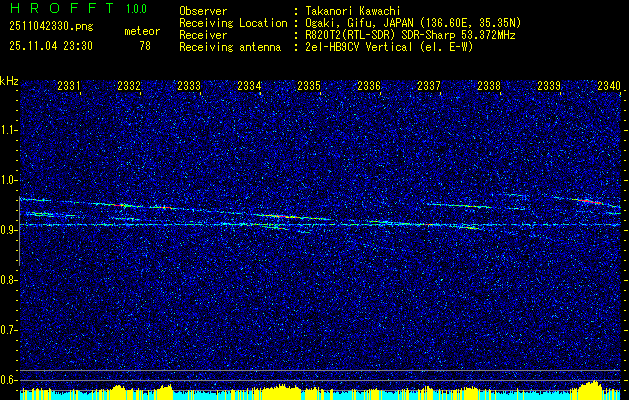Click the yellow signal level peak below 2340
Viewport: 629px width, 400px height.
[592, 390]
